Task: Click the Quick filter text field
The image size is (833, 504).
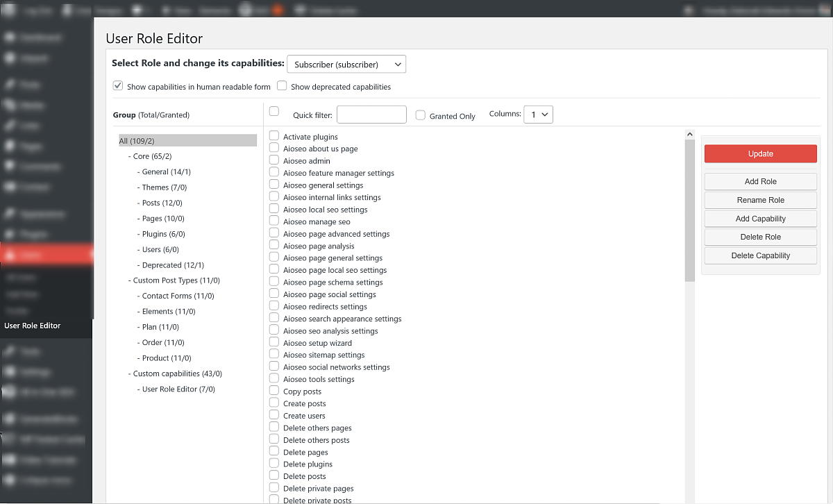Action: pyautogui.click(x=371, y=115)
